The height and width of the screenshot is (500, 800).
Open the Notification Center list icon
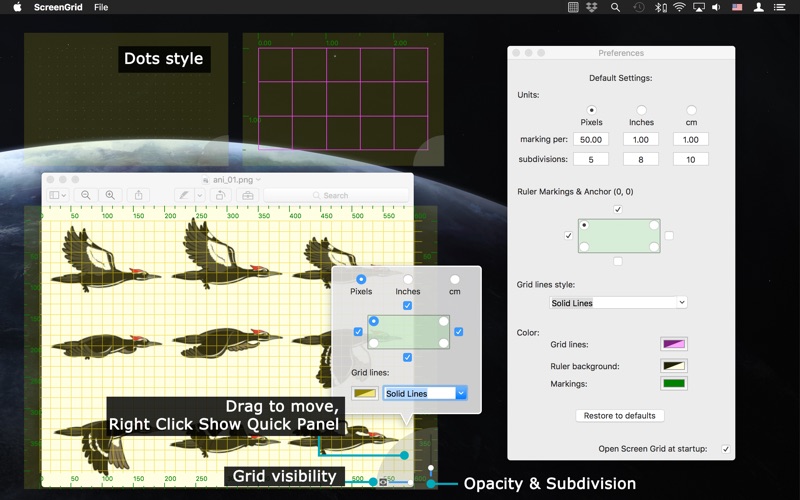(x=779, y=7)
